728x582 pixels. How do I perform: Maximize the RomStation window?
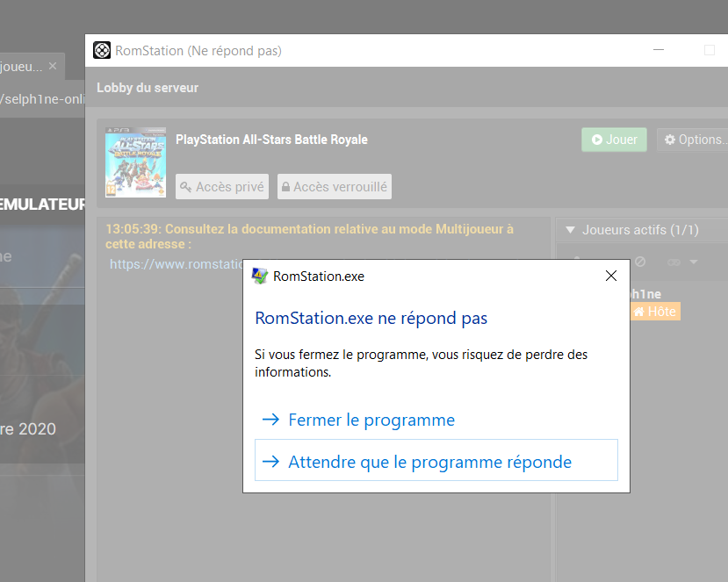coord(709,50)
